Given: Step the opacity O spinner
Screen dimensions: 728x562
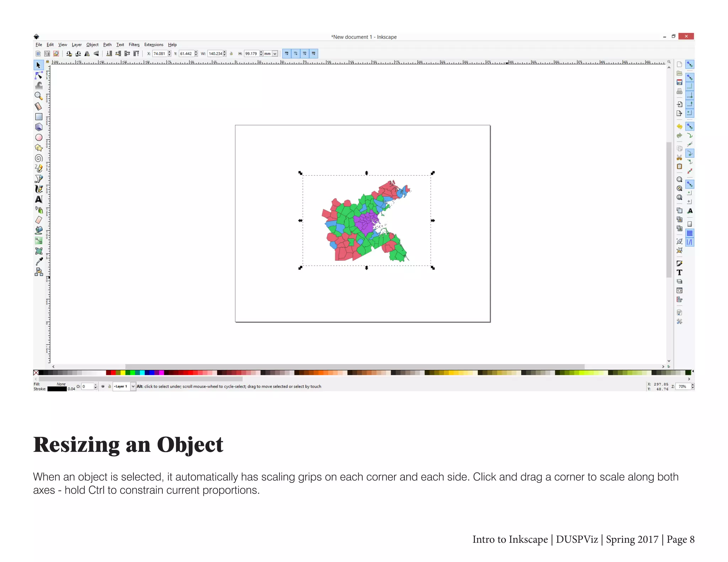Looking at the screenshot, I should click(x=96, y=387).
